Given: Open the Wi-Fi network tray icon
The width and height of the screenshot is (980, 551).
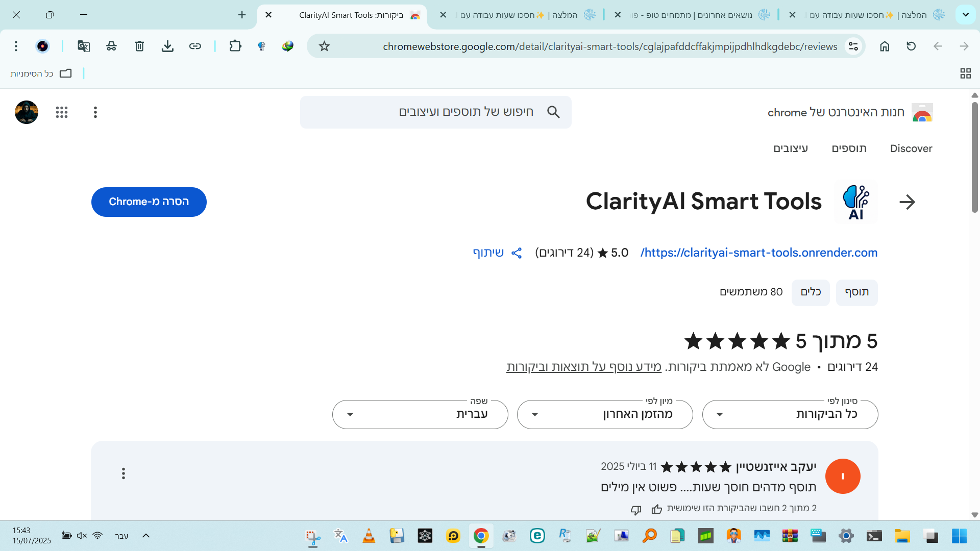Looking at the screenshot, I should (97, 536).
